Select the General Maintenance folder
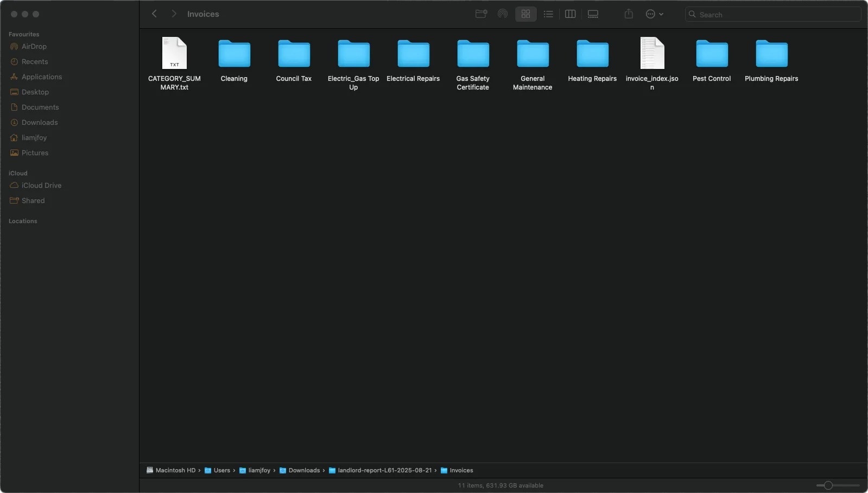 533,54
